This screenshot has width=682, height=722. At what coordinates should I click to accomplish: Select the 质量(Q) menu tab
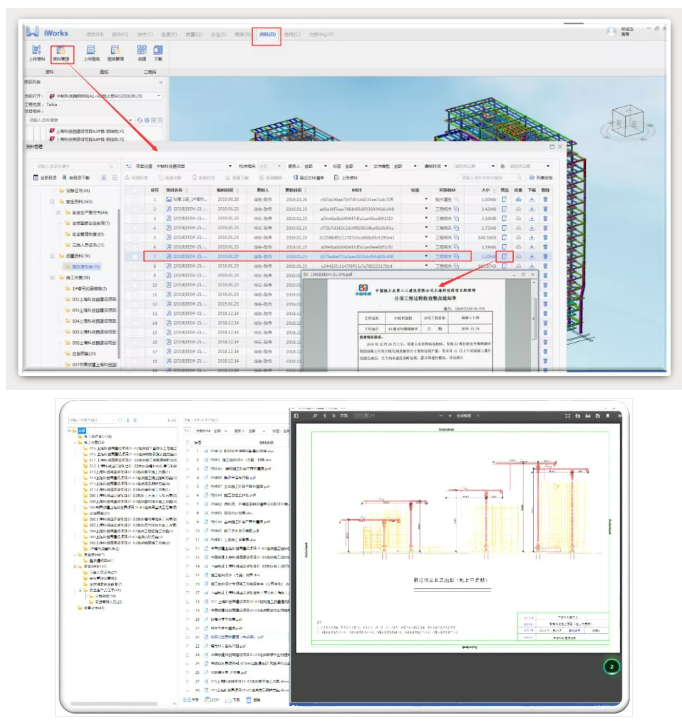coord(193,35)
